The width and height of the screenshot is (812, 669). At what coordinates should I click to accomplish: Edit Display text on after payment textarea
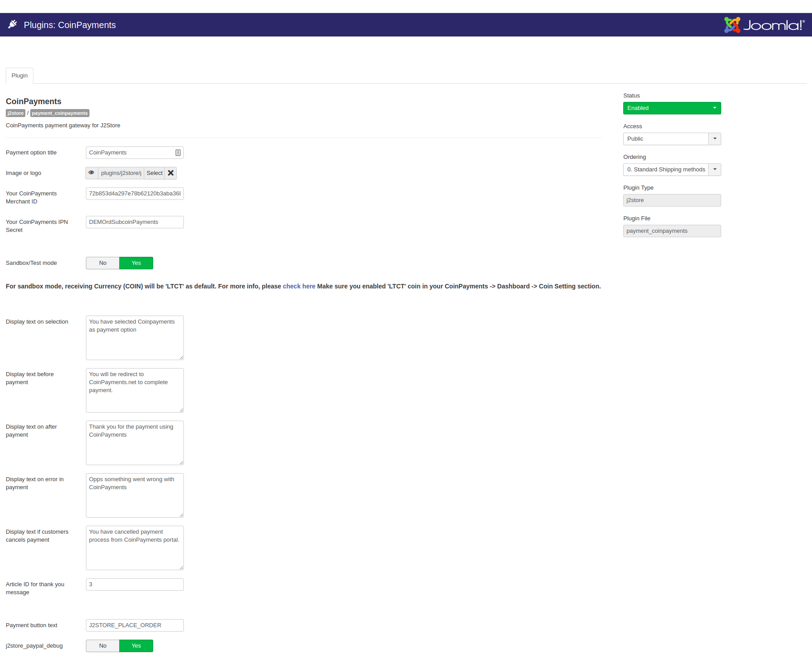[135, 443]
